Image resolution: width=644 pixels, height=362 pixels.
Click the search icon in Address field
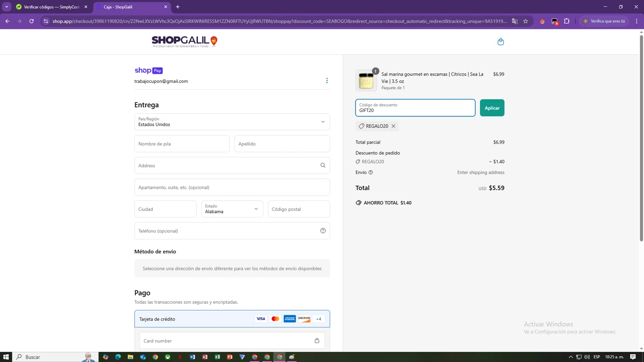(x=323, y=166)
